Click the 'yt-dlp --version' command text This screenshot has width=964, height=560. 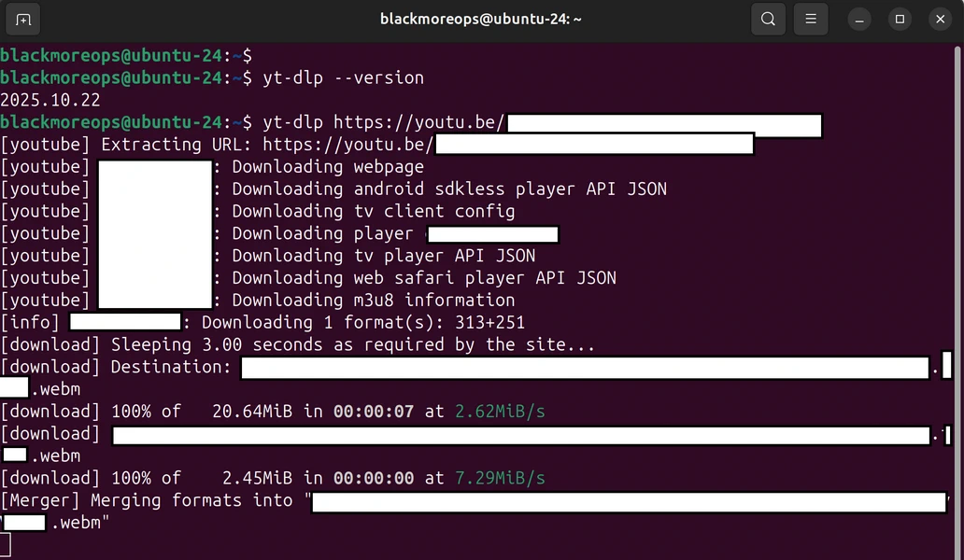click(343, 77)
